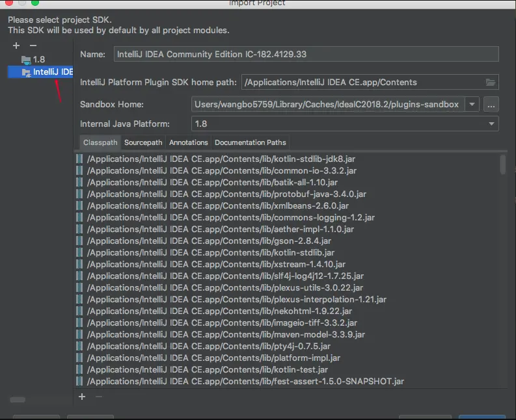Select the IntelliJ IDEA SDK entry
Screen dimensions: 516x420
coord(40,72)
